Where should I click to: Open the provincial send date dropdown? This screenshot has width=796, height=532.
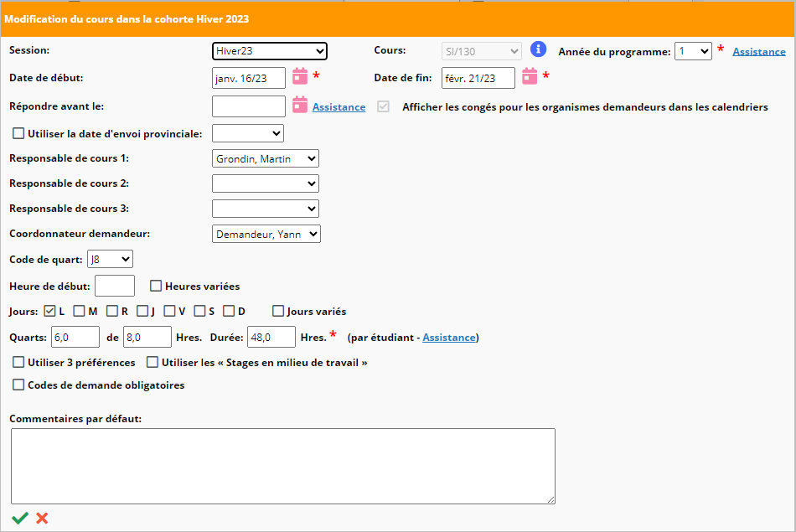click(x=248, y=133)
